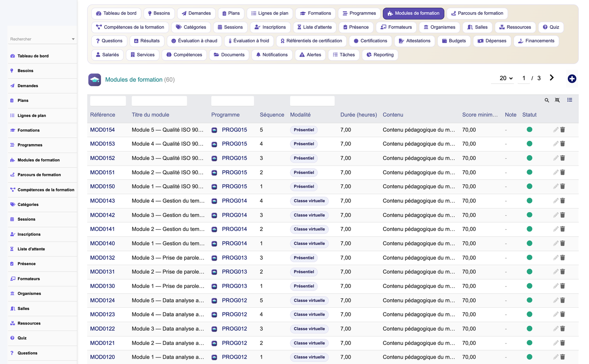Delete module MOD0120 with trash icon

pos(563,357)
